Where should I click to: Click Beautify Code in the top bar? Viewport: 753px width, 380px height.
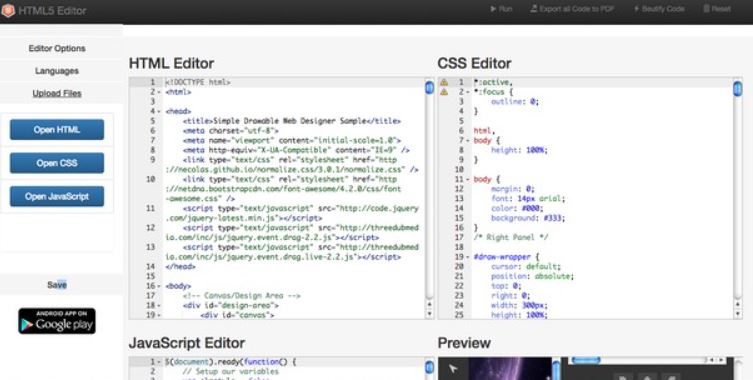pyautogui.click(x=659, y=9)
